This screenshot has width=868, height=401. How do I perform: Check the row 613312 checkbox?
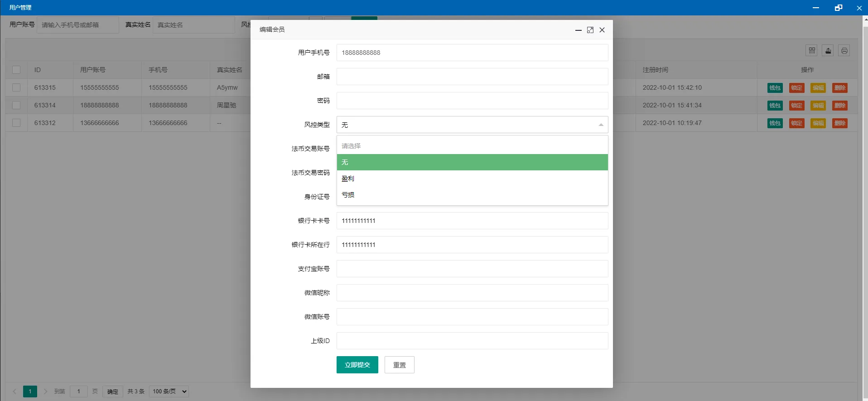tap(16, 123)
